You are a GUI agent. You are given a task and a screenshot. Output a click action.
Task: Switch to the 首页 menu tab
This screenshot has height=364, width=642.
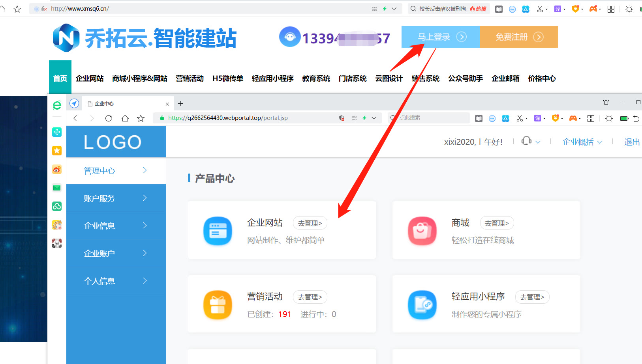click(x=60, y=78)
